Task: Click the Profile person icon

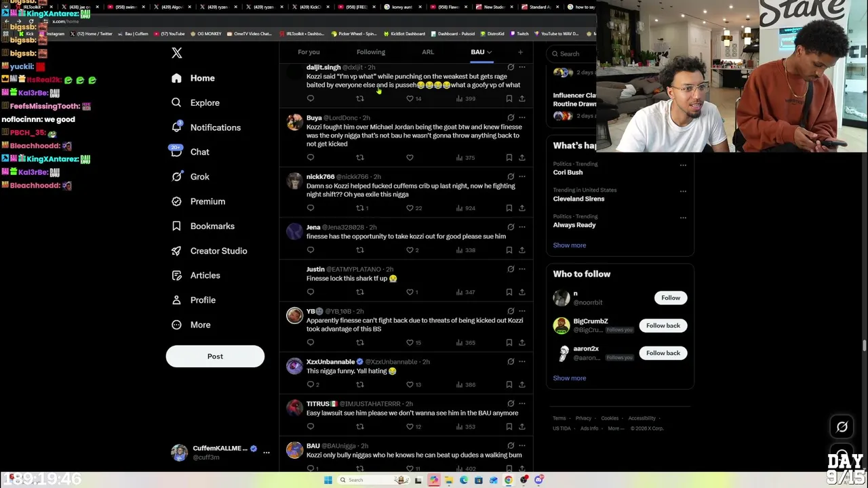Action: point(176,300)
